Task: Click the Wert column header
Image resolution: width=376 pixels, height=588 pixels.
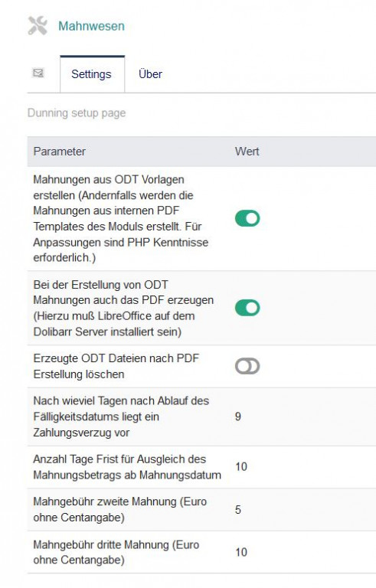Action: (x=247, y=152)
